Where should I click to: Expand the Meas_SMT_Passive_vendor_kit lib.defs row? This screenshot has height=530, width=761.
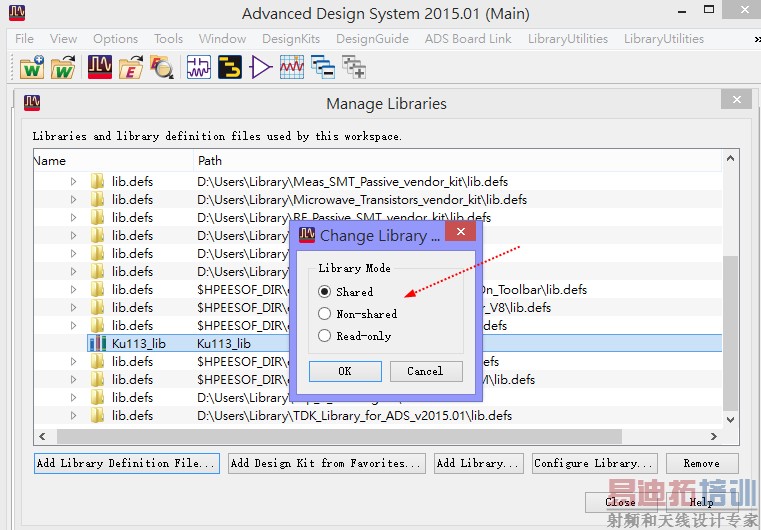(x=73, y=182)
